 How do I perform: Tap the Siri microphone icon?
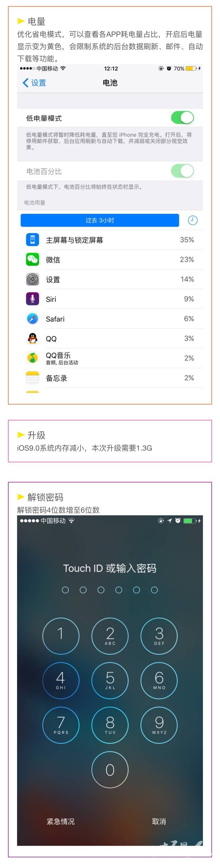point(33,299)
